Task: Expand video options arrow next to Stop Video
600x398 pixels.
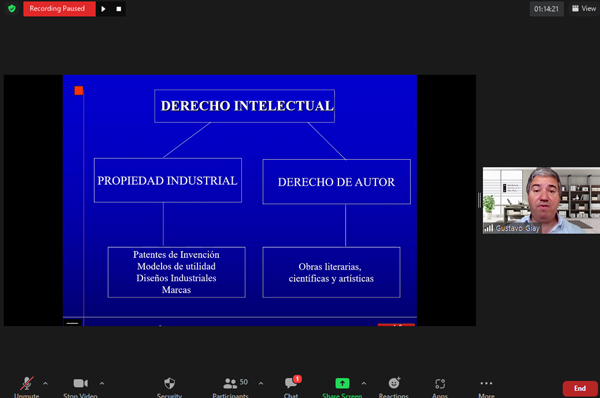Action: pos(102,383)
